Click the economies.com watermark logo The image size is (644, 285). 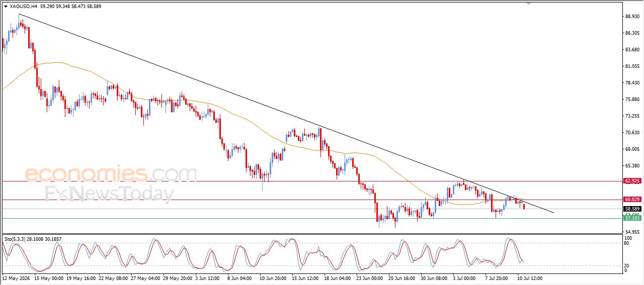click(111, 173)
